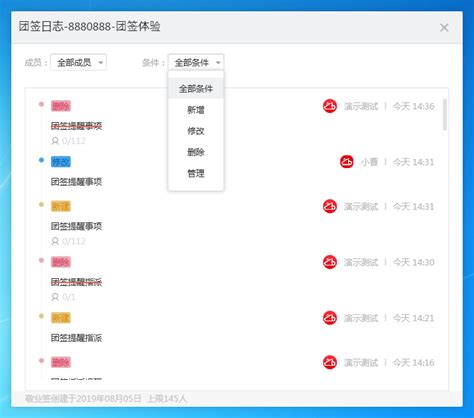Select 修改 from the condition list
The height and width of the screenshot is (418, 474).
[196, 131]
